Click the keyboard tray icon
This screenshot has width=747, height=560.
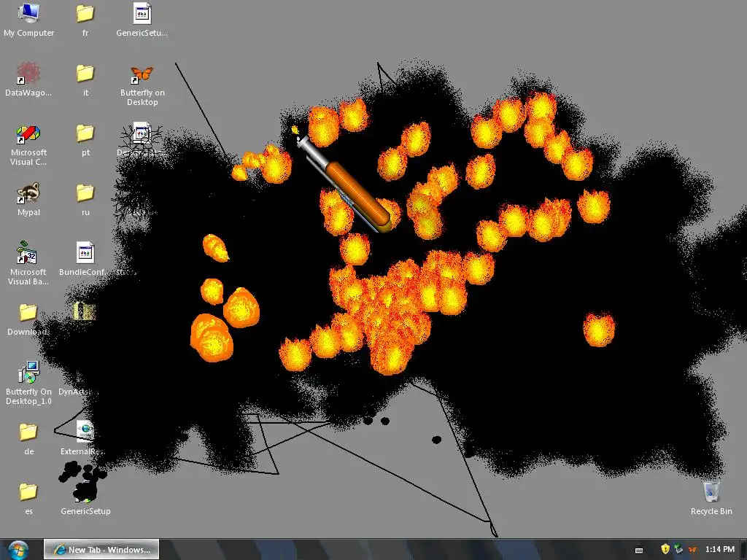[639, 550]
